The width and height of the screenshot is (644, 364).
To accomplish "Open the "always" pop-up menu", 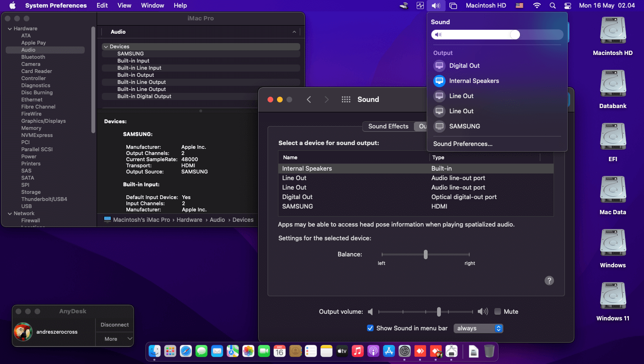I will tap(478, 328).
